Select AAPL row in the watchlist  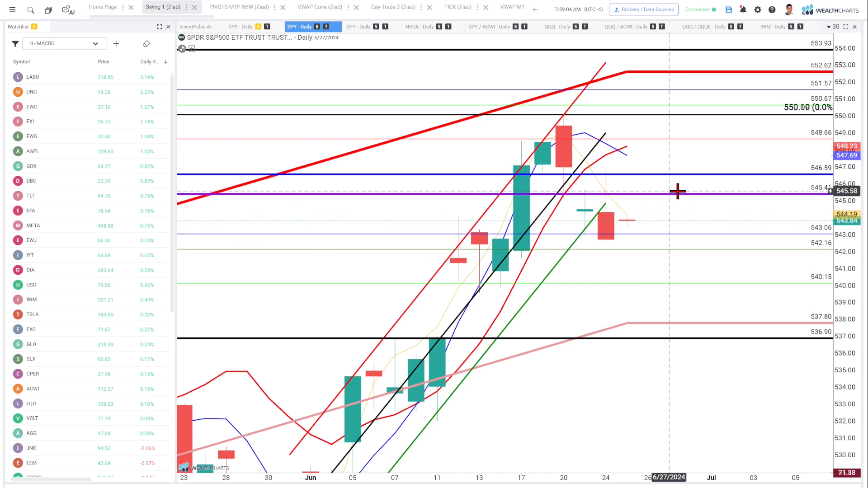point(89,151)
